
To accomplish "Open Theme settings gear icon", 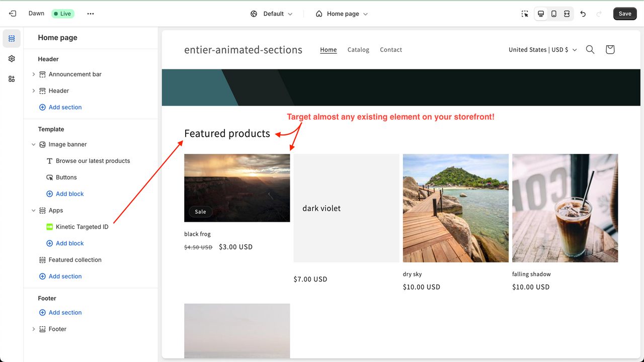I will coord(12,59).
